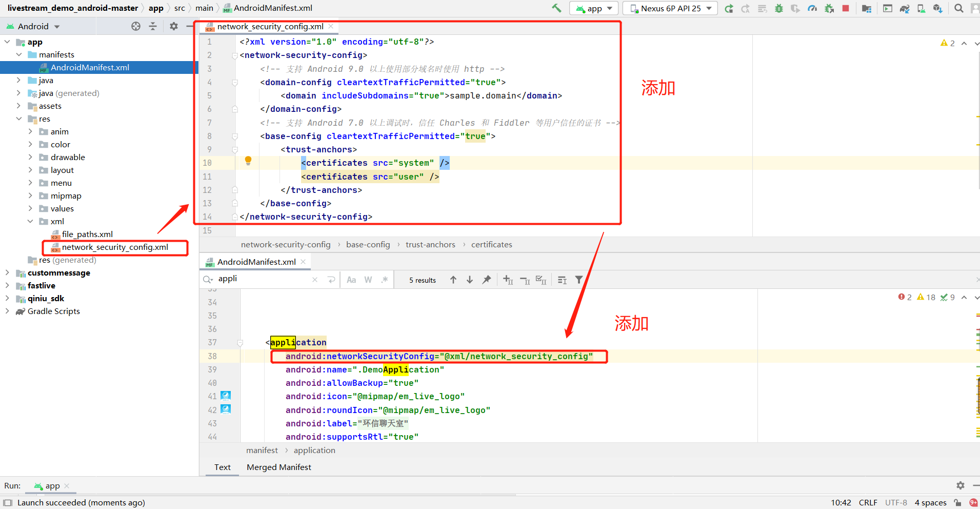Go to previous search occurrence arrow
Viewport: 980px width, 509px height.
[x=453, y=280]
